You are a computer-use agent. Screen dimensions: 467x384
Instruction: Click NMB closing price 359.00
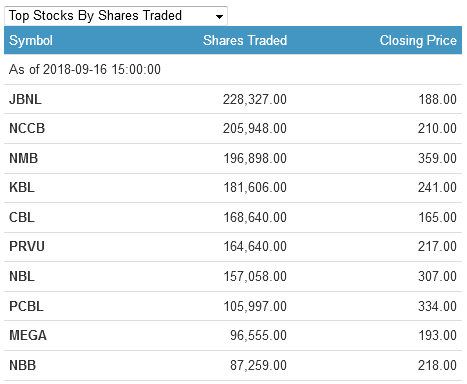click(437, 158)
